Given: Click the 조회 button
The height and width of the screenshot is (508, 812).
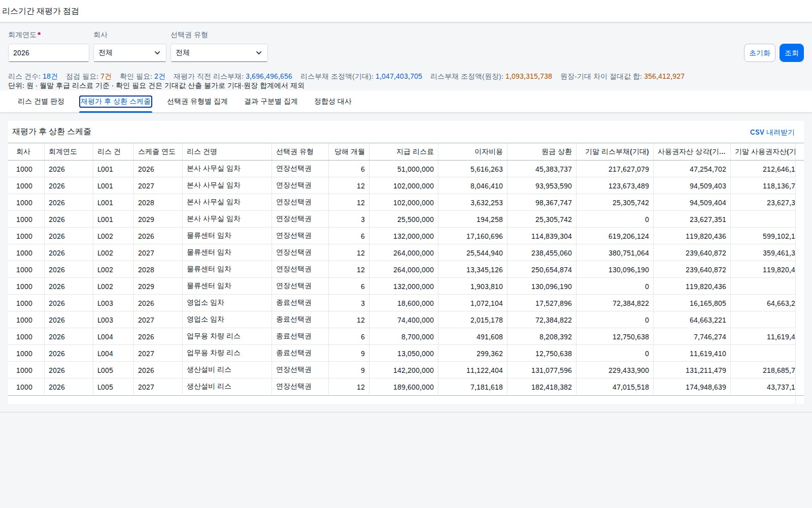Looking at the screenshot, I should 791,53.
